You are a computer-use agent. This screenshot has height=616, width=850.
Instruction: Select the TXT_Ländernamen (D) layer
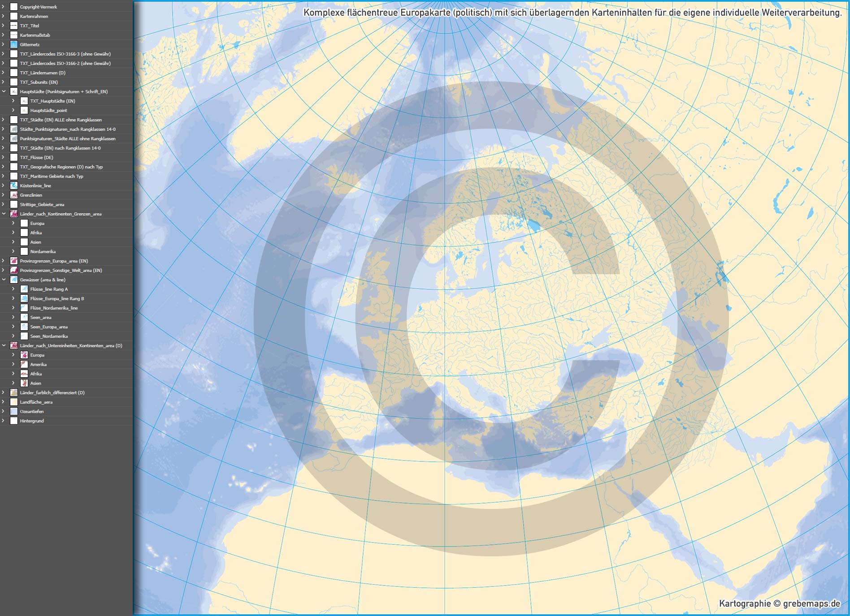click(x=43, y=73)
